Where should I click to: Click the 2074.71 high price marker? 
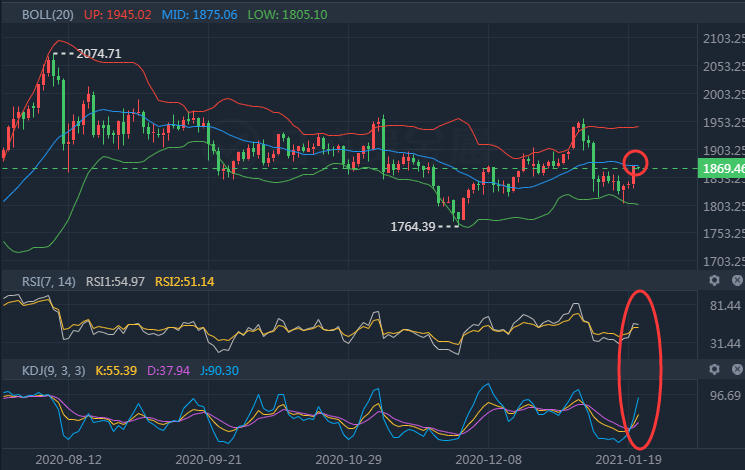pos(98,54)
